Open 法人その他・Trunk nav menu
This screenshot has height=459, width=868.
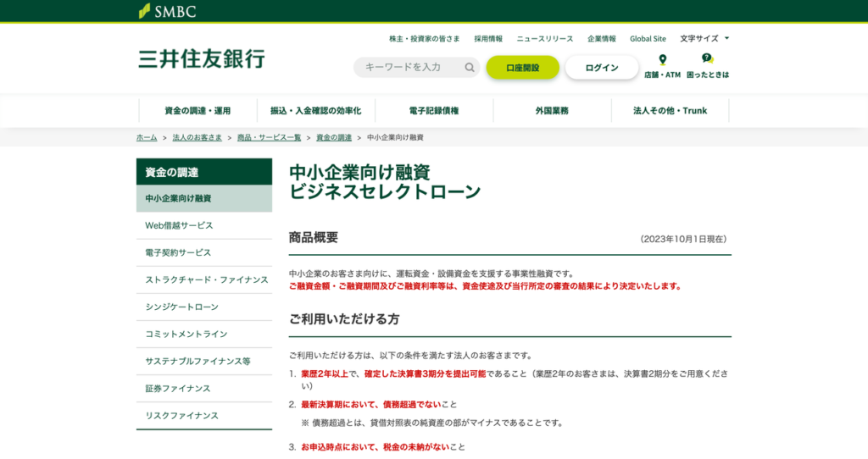click(x=670, y=111)
